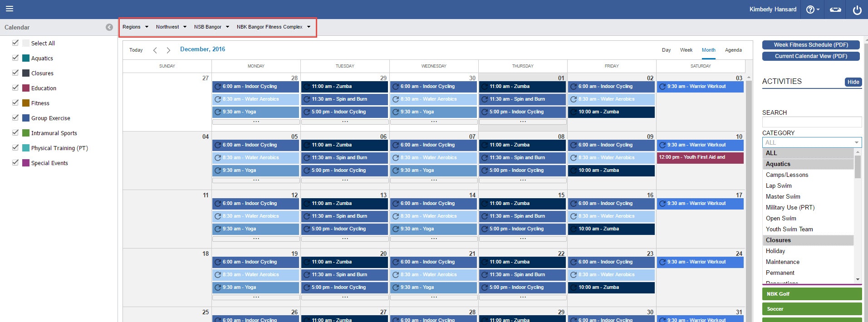Switch to Agenda view tab

733,50
